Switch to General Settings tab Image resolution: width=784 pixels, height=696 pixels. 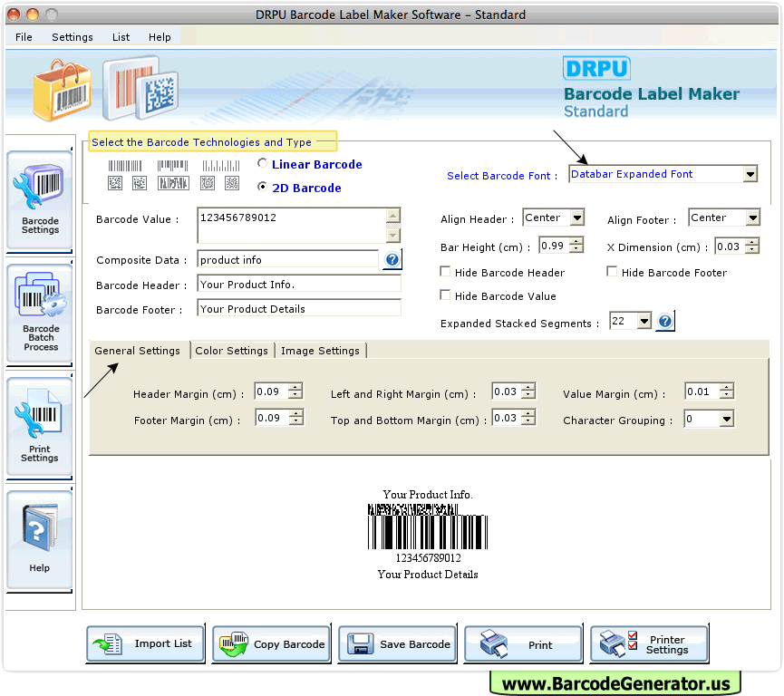[137, 351]
